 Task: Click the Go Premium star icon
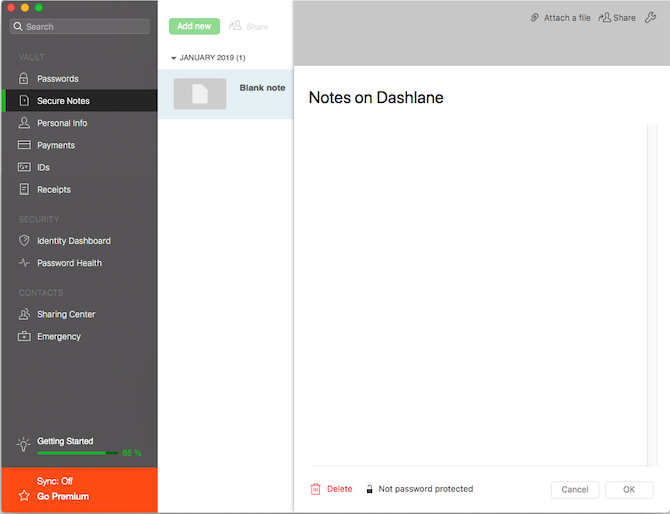(24, 496)
